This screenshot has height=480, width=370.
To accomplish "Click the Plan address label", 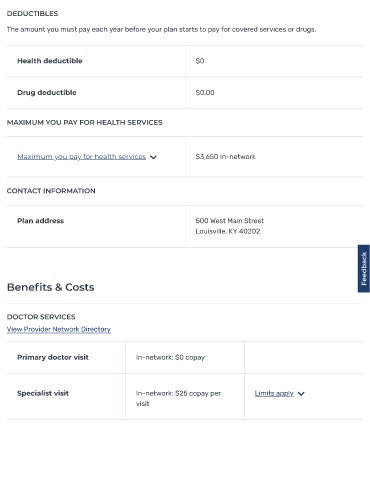I will point(40,221).
